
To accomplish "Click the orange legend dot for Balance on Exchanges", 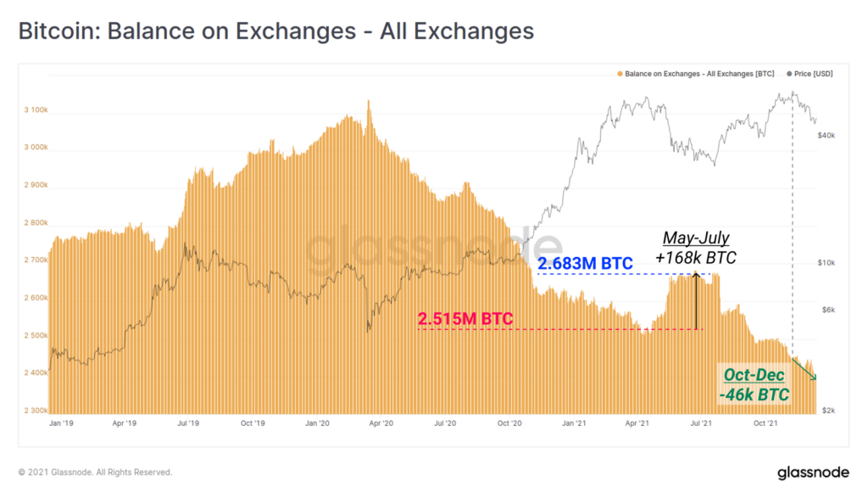I will [620, 74].
